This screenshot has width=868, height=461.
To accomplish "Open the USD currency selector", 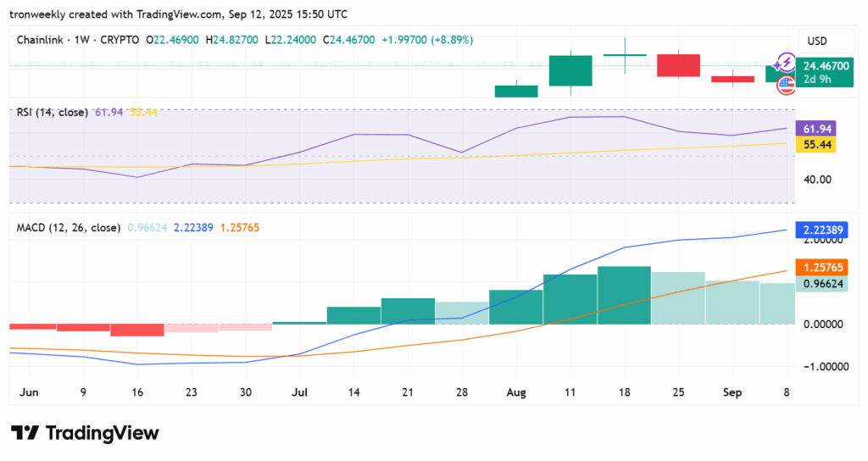I will (x=826, y=41).
